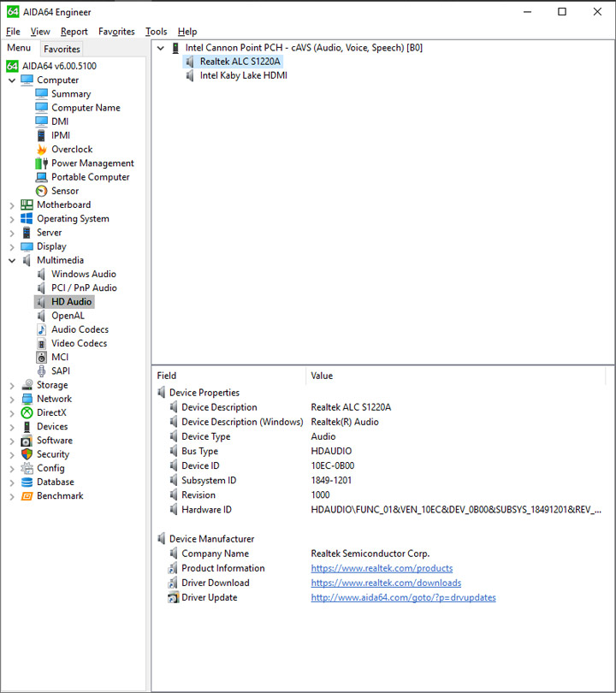Expand the Devices tree node
This screenshot has width=616, height=693.
coord(12,427)
